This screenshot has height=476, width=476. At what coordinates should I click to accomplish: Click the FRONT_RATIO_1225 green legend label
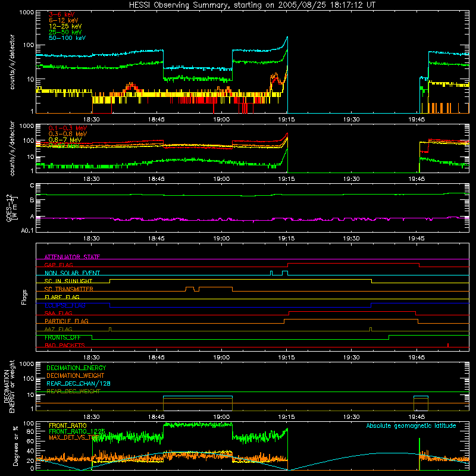pos(77,431)
